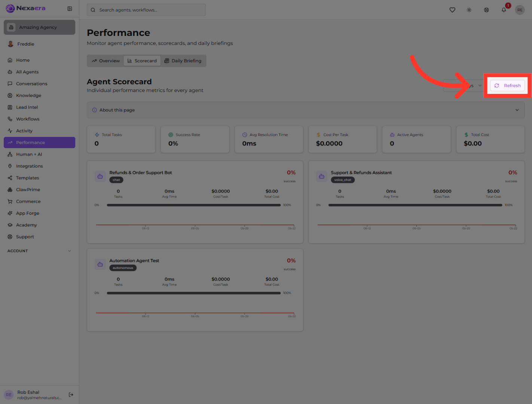Viewport: 532px width, 404px height.
Task: Select the Freddie agent entry
Action: (39, 44)
